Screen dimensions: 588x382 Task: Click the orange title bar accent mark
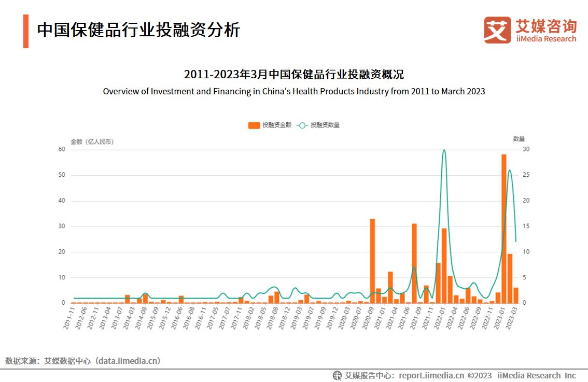pyautogui.click(x=25, y=31)
